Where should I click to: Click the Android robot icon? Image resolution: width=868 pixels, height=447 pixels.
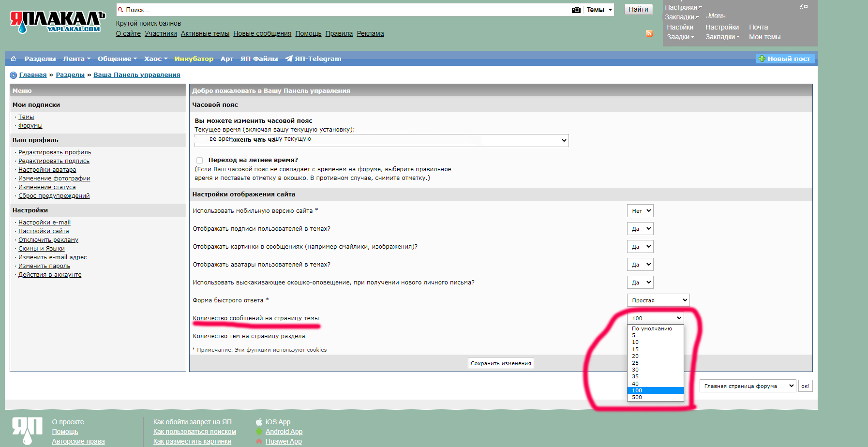(x=259, y=432)
